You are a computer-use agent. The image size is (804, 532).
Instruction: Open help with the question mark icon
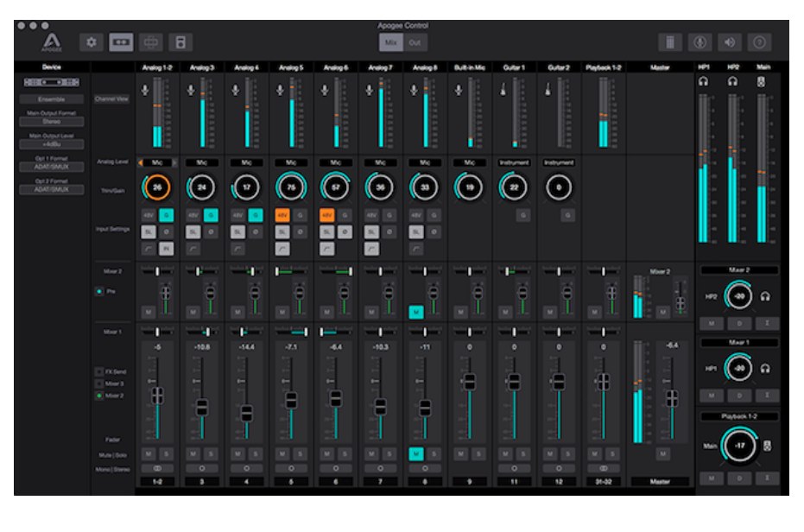point(760,42)
